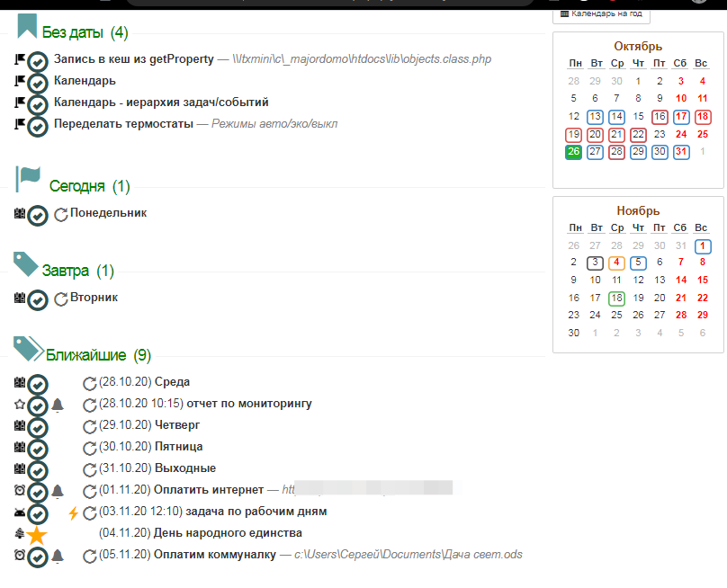Open task 'Запись в кеш из getProperty'
This screenshot has height=588, width=727.
coord(133,59)
